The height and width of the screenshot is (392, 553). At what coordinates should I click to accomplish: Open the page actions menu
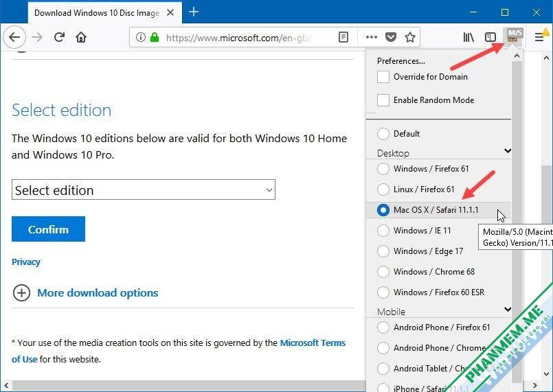pyautogui.click(x=372, y=37)
